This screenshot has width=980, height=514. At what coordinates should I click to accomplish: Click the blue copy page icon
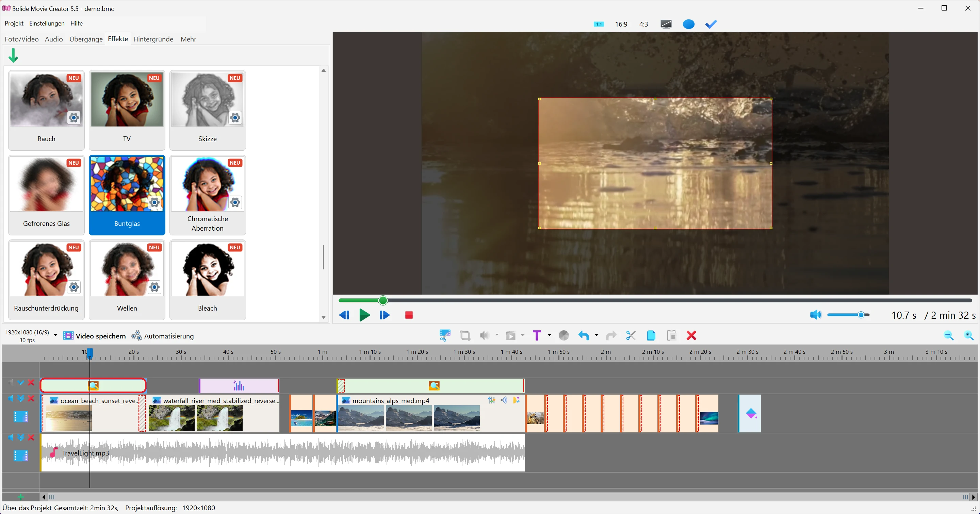651,335
